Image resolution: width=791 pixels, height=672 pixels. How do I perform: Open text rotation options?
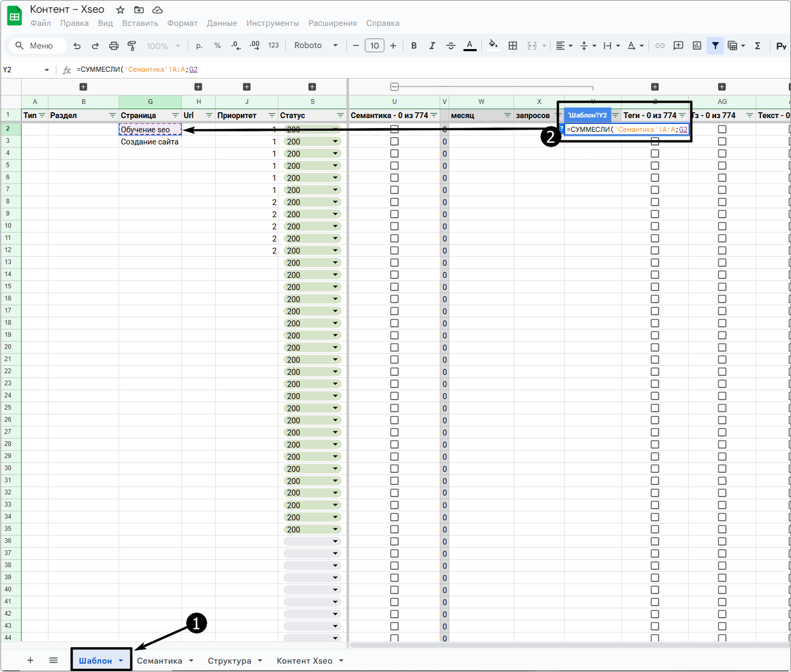click(635, 46)
